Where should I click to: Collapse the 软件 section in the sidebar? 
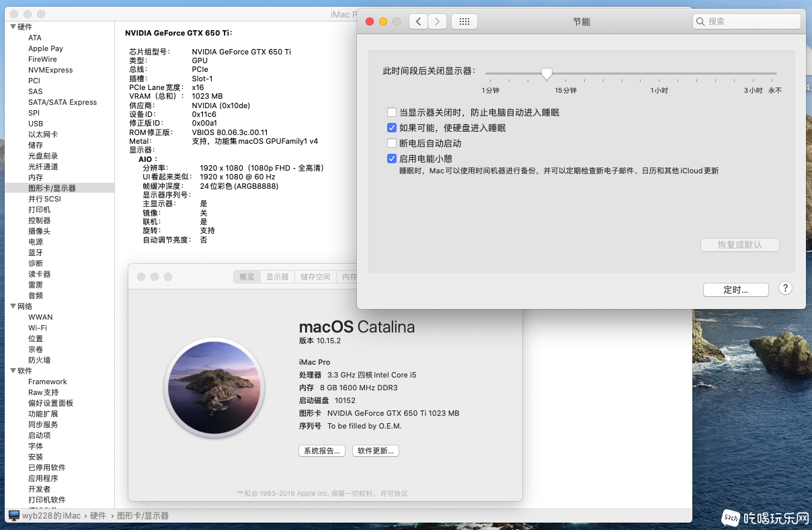click(13, 371)
